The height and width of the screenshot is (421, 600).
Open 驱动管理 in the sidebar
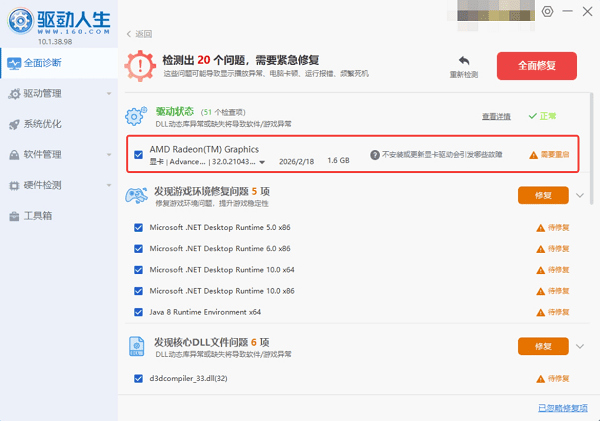tap(59, 94)
